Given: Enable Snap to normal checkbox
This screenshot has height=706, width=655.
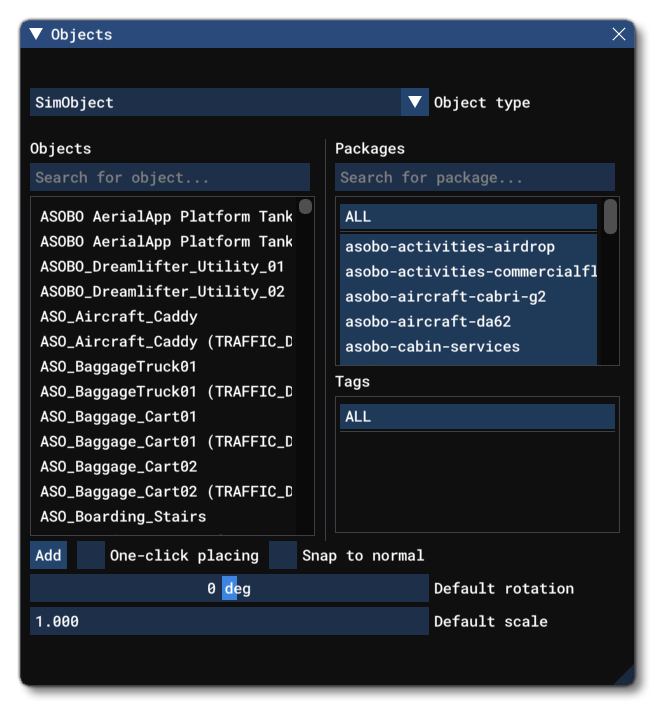Looking at the screenshot, I should (x=283, y=555).
